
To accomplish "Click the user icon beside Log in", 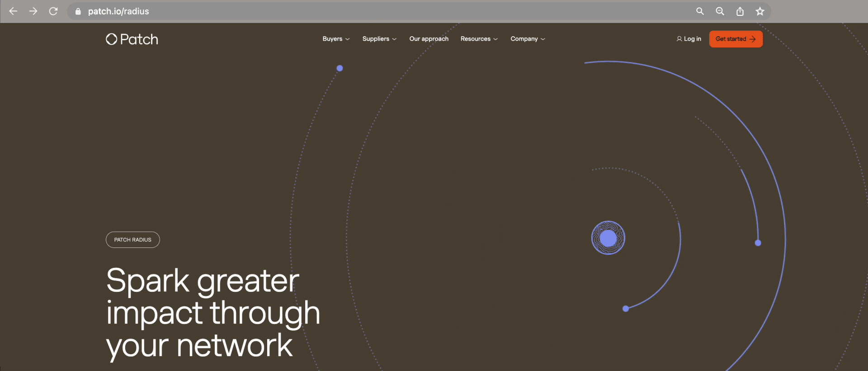I will pos(679,39).
